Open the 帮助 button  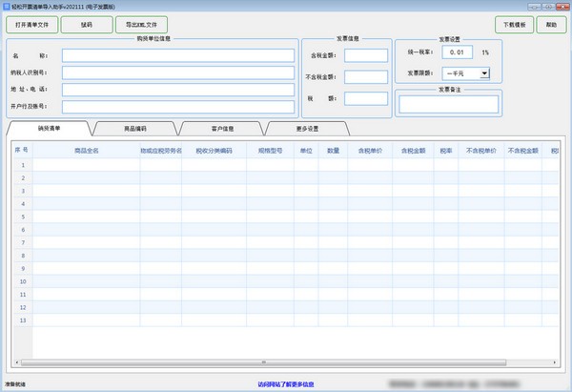[552, 25]
